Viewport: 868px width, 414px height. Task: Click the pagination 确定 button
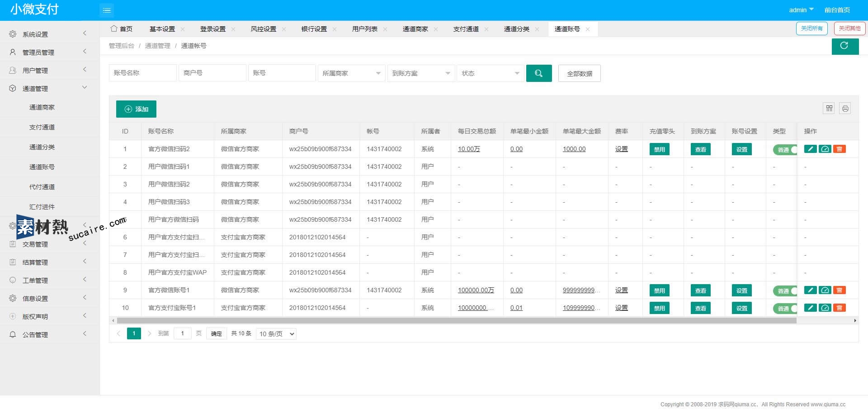217,333
